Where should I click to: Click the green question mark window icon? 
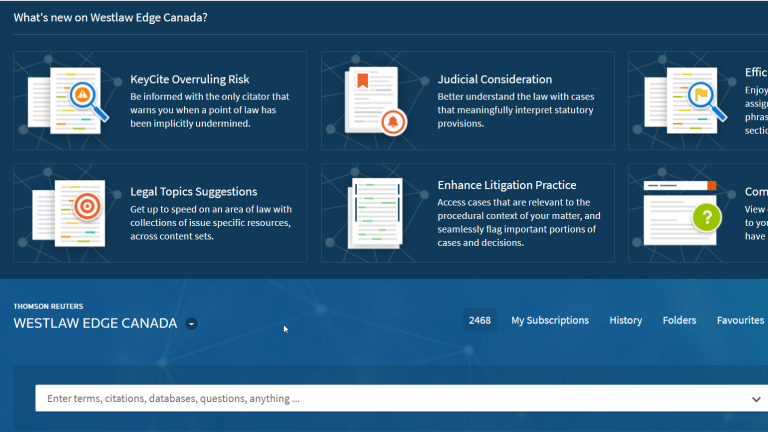coord(682,213)
